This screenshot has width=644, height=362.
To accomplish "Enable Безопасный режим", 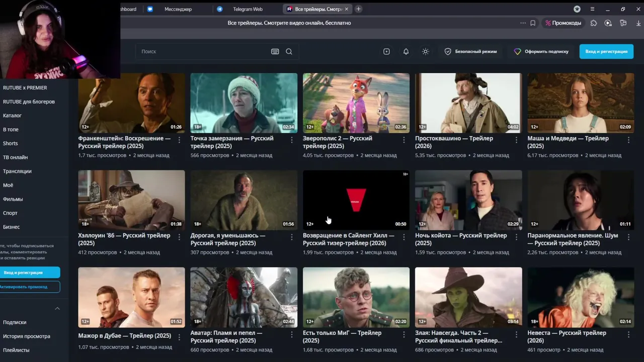I will tap(470, 51).
